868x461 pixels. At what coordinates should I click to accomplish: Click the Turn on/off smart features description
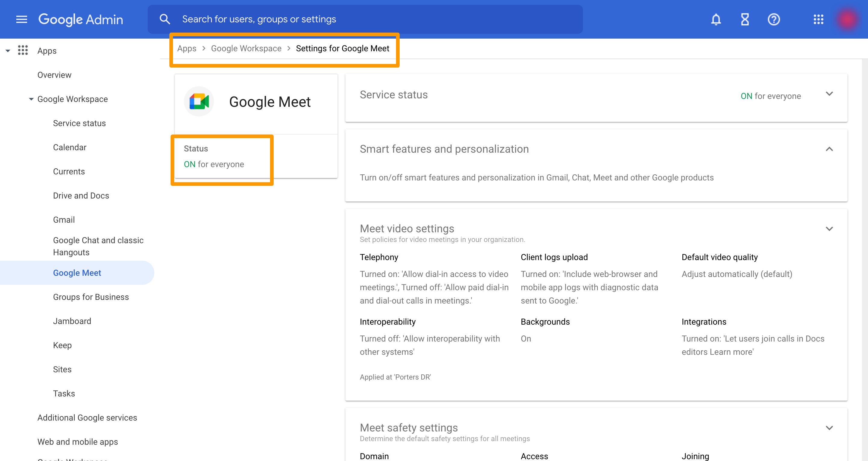tap(536, 177)
